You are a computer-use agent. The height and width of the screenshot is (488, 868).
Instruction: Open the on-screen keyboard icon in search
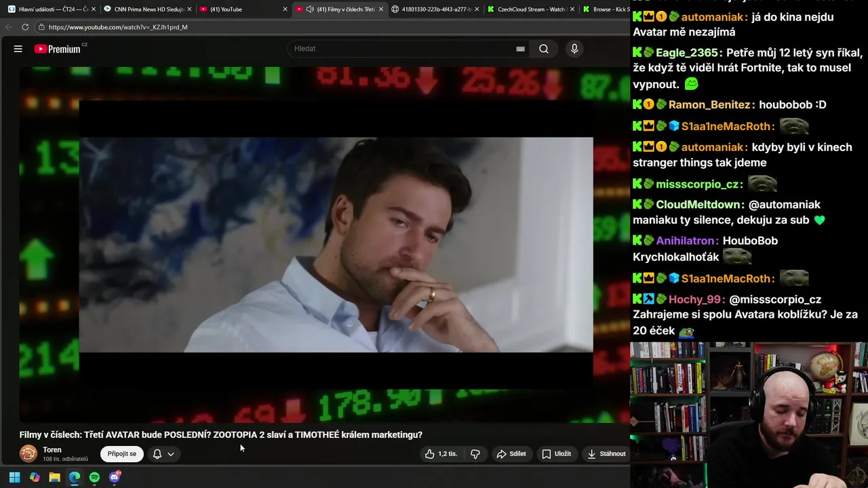tap(520, 49)
